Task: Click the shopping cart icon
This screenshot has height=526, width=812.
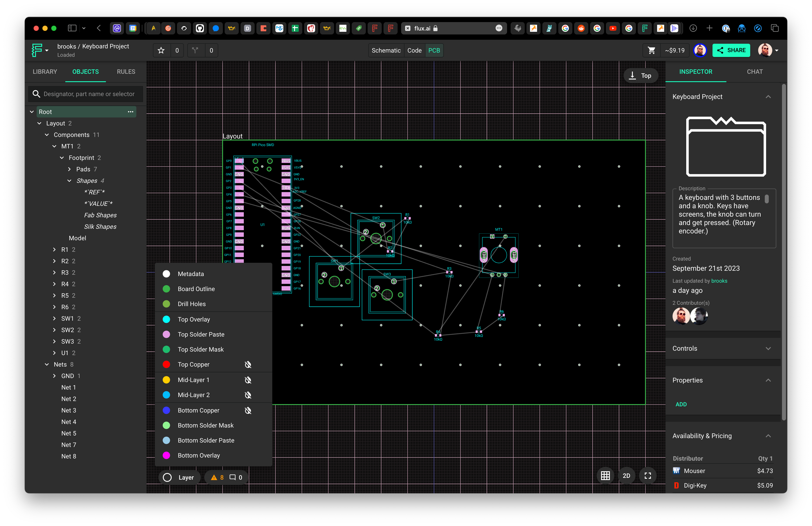Action: pos(651,51)
